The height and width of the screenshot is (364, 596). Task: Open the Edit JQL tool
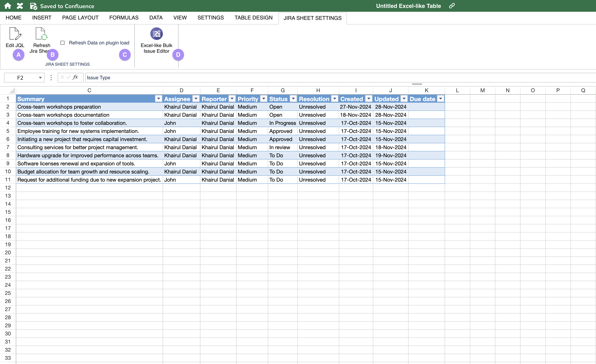[15, 34]
